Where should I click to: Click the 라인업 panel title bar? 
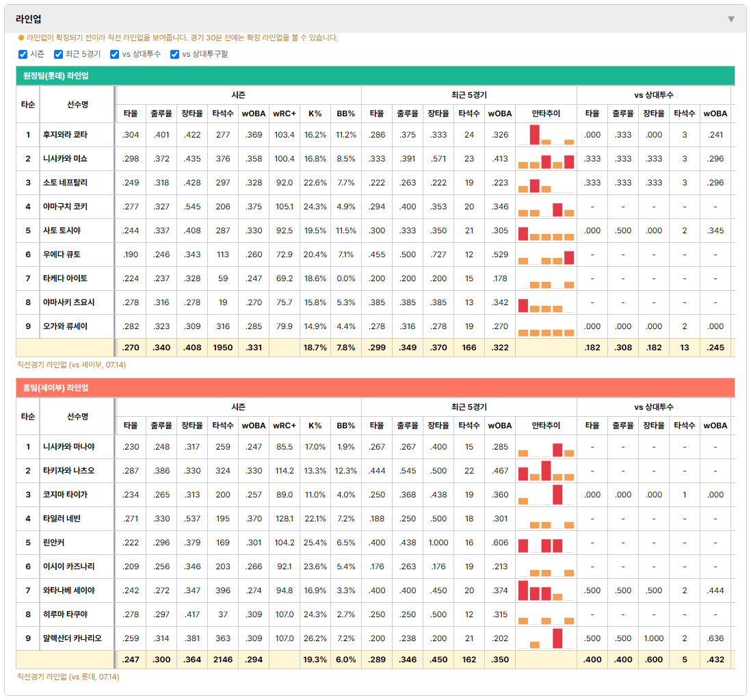pyautogui.click(x=375, y=19)
